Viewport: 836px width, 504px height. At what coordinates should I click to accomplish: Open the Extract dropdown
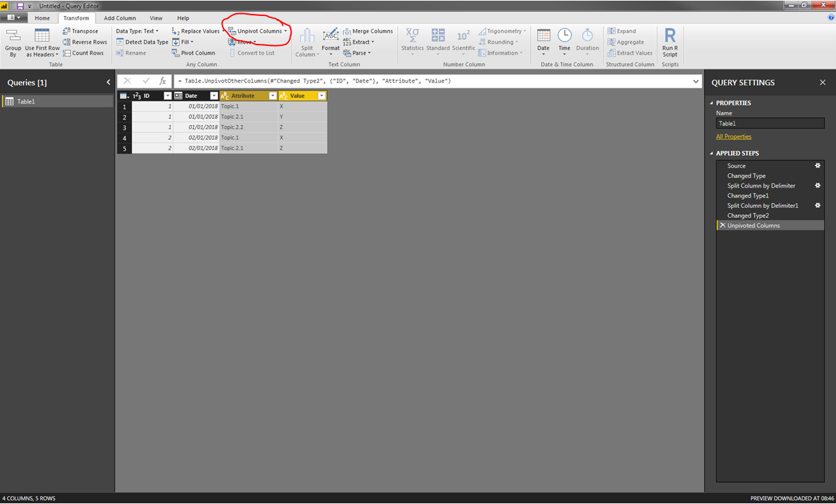coord(358,42)
